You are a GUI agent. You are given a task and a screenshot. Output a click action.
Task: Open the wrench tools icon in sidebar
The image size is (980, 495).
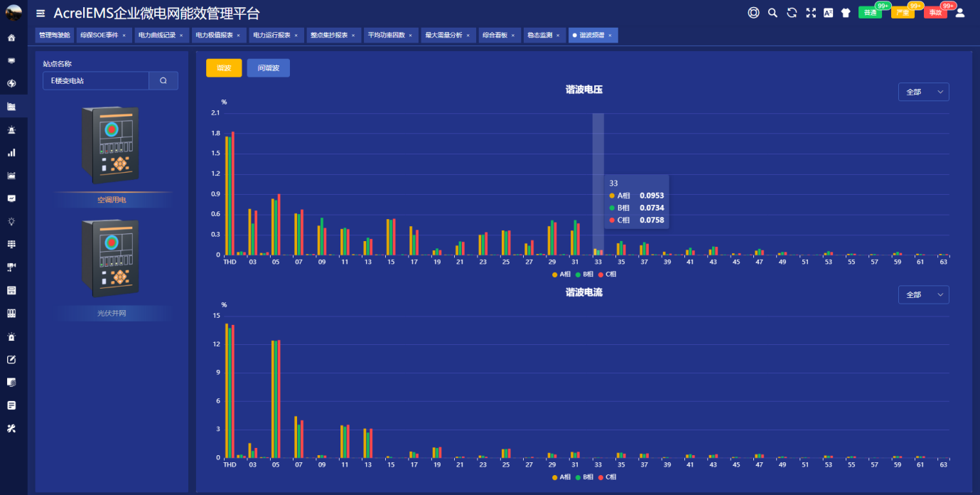11,428
